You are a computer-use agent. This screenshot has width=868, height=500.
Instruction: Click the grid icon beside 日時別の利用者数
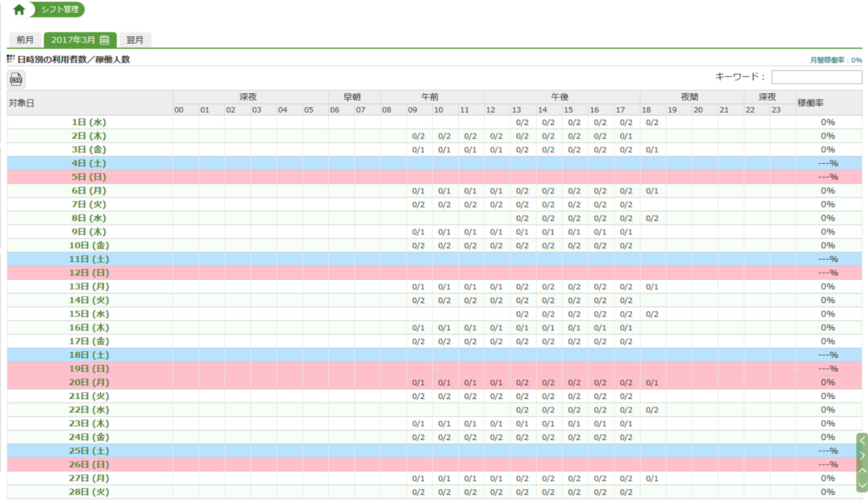tap(11, 60)
